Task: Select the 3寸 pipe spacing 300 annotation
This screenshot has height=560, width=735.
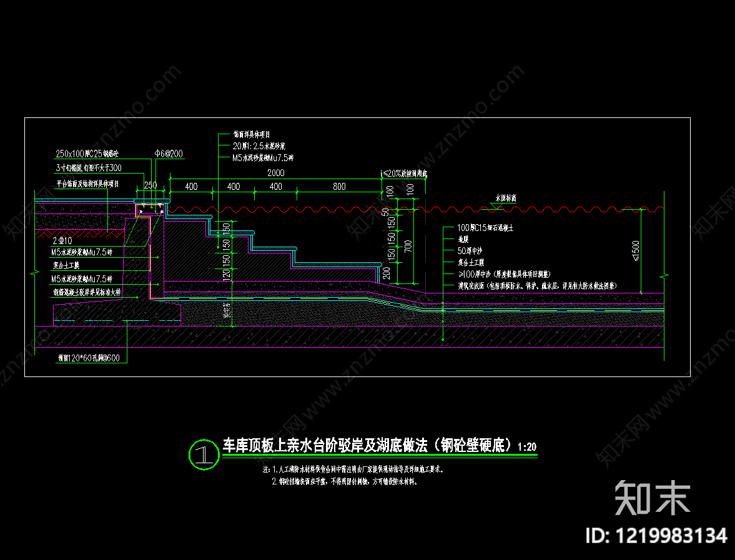Action: coord(89,168)
